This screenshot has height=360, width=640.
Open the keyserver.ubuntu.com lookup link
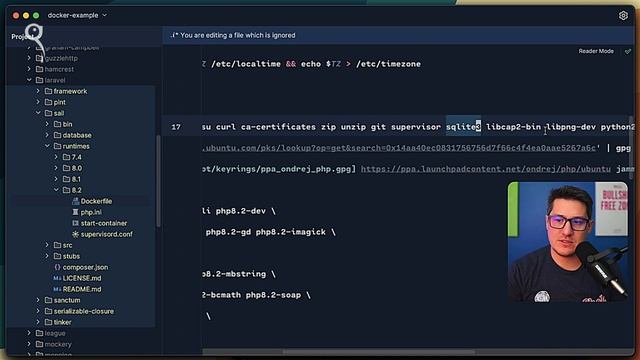point(400,148)
